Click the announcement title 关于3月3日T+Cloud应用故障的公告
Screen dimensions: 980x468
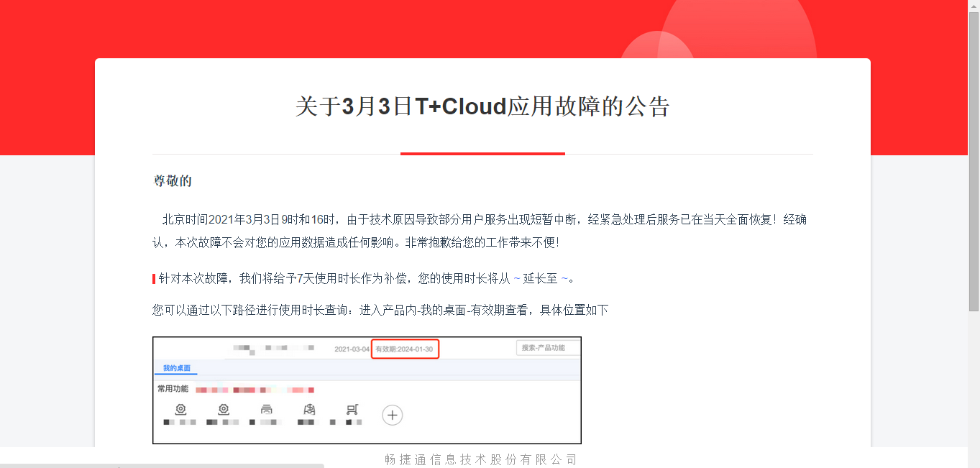coord(482,106)
